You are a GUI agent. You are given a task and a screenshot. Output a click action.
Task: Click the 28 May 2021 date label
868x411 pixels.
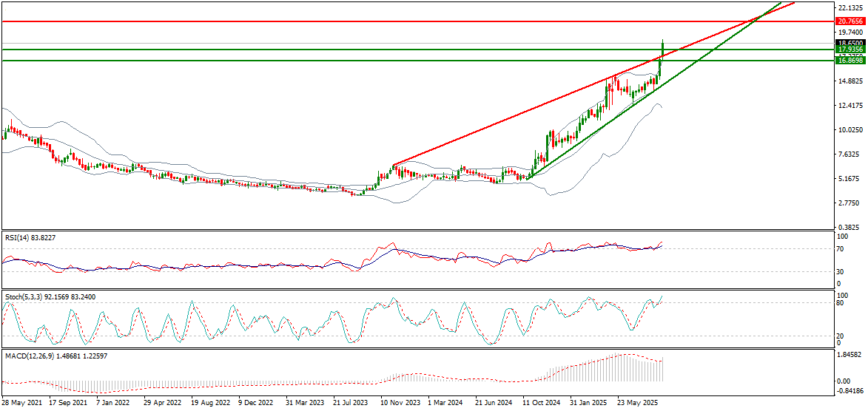tap(21, 404)
